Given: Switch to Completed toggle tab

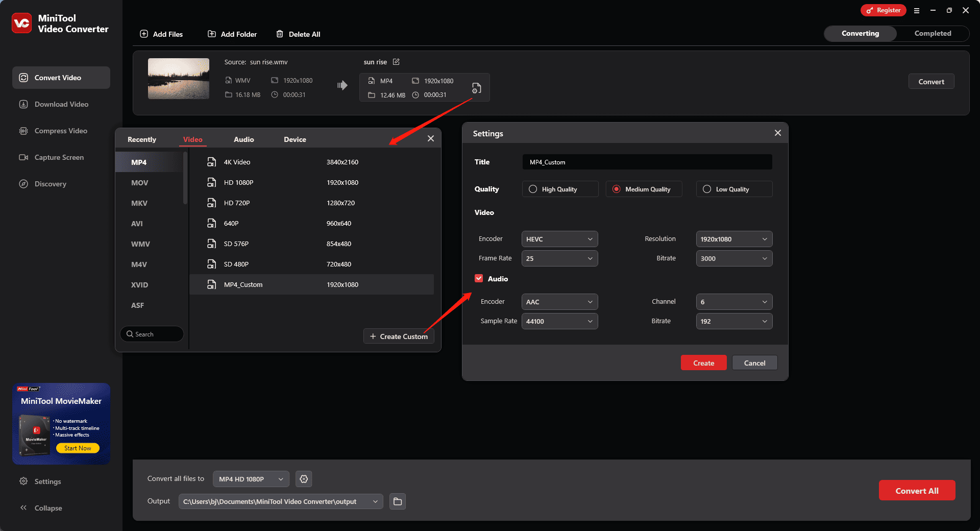Looking at the screenshot, I should (x=933, y=33).
